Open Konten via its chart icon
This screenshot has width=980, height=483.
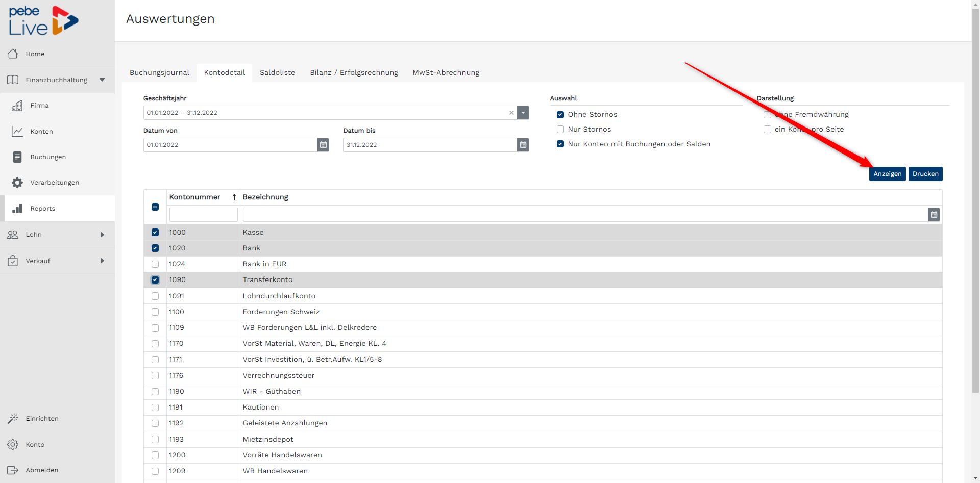tap(17, 132)
